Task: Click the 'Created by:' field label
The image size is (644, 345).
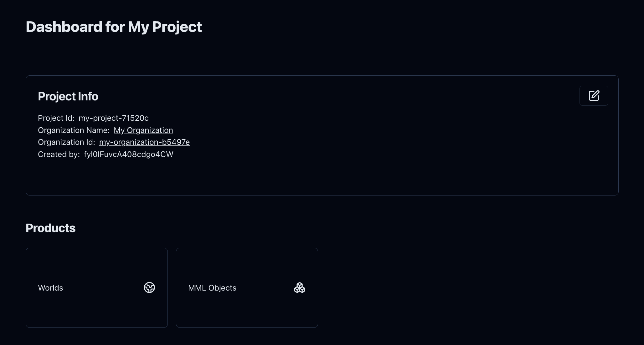Action: (59, 155)
